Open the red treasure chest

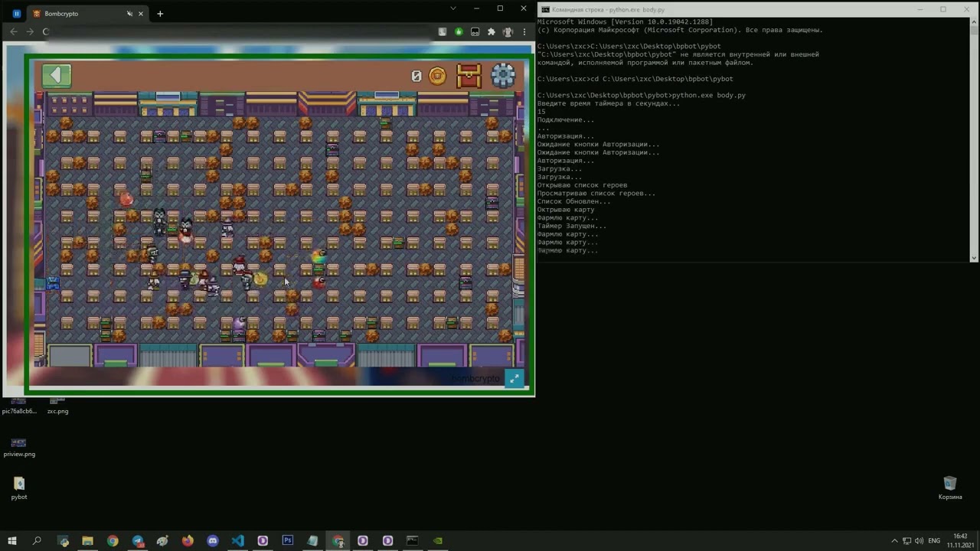[469, 75]
